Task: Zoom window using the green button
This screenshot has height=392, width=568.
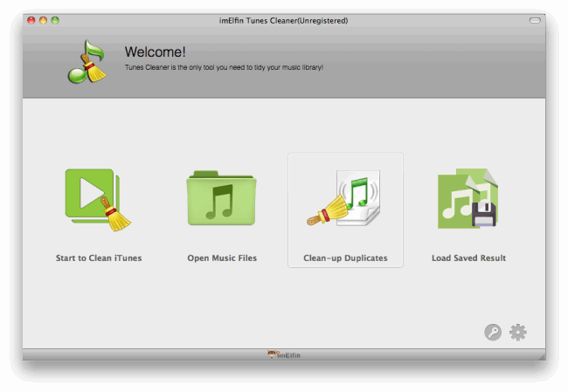Action: [55, 20]
